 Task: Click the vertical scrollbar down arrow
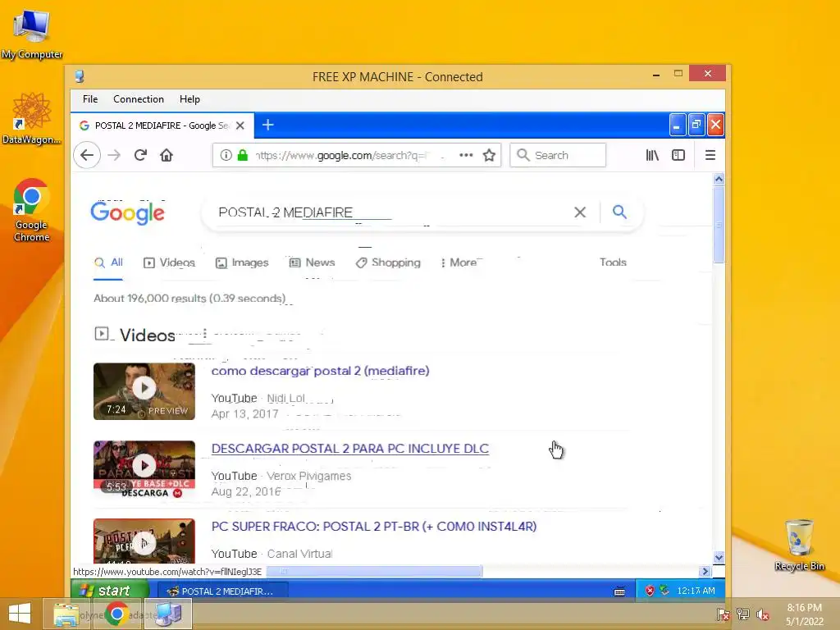(719, 558)
